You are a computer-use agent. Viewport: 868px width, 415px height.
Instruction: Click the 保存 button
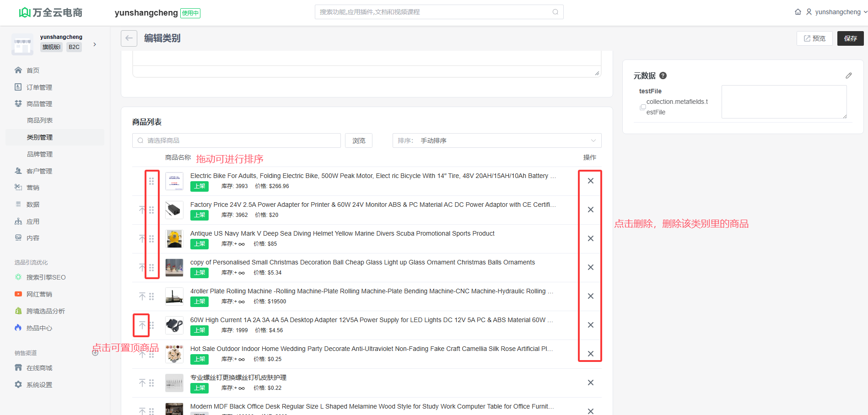point(850,38)
